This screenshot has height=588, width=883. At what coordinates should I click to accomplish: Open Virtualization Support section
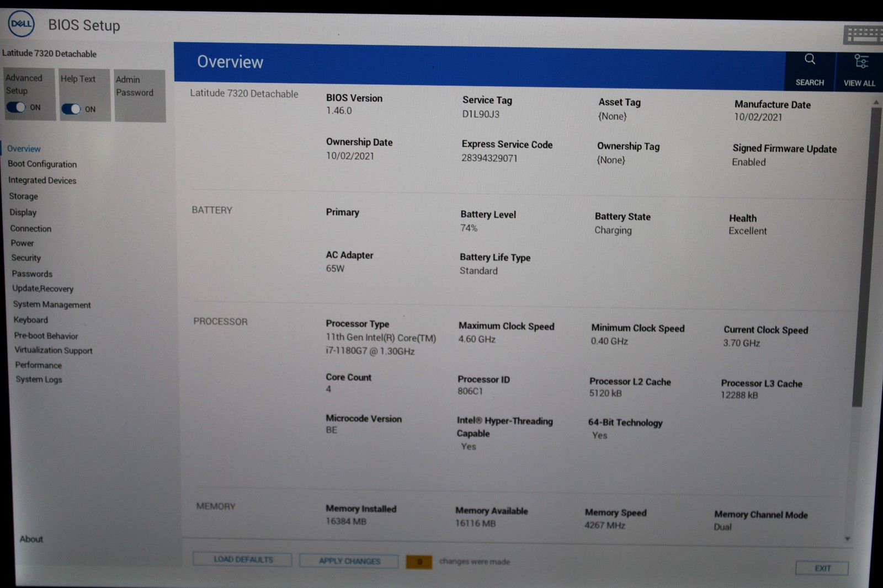[x=54, y=350]
